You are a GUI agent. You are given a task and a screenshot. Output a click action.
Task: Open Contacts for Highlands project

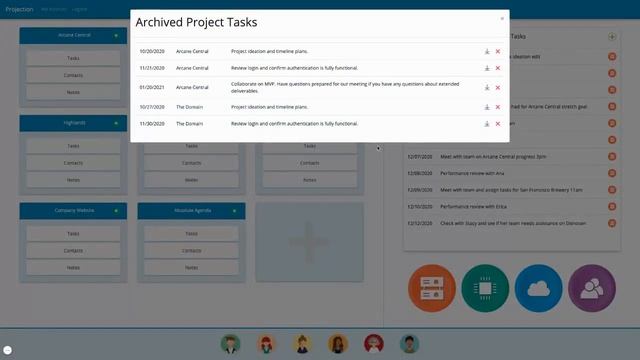pos(73,163)
